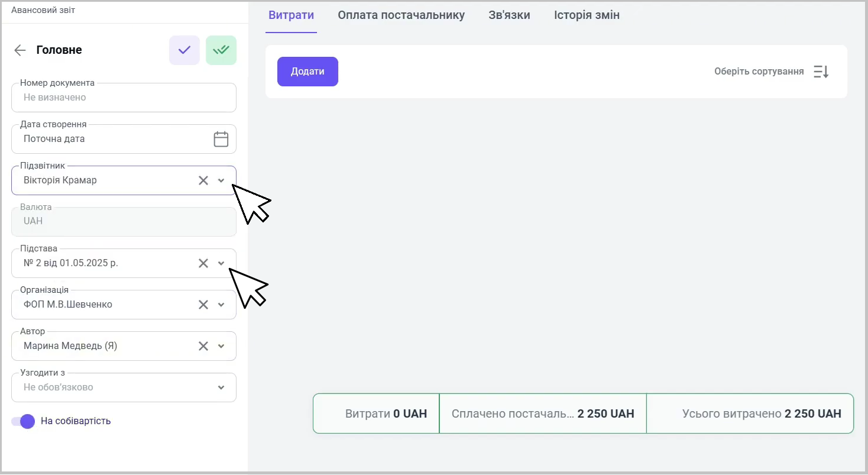Select the Зв'язки tab
This screenshot has width=868, height=475.
click(x=509, y=15)
